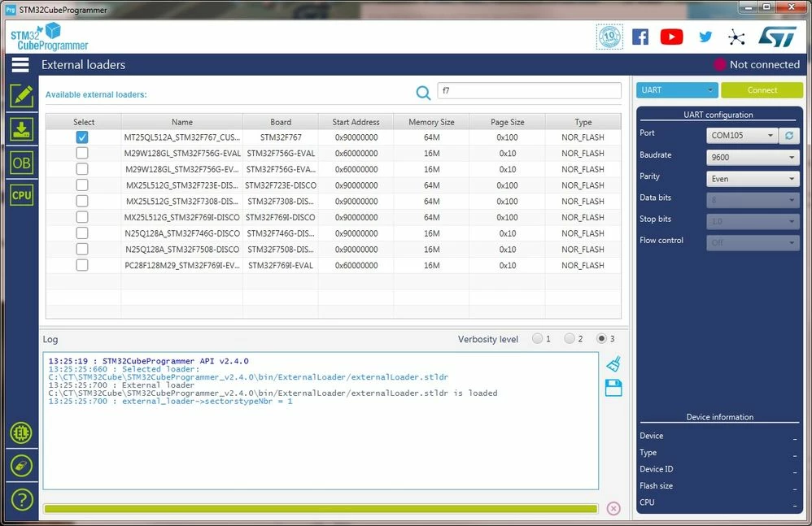Viewport: 812px width, 526px height.
Task: Refresh the COM port list
Action: point(789,136)
